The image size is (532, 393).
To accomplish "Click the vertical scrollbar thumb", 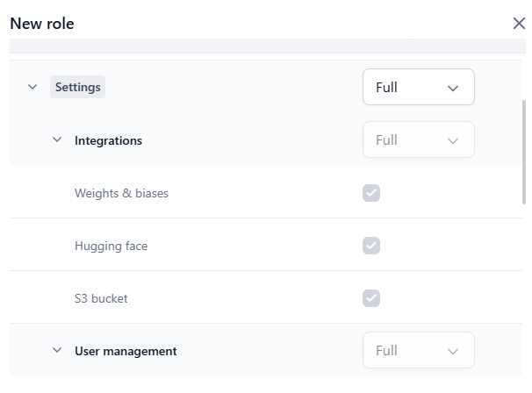I will pyautogui.click(x=524, y=149).
